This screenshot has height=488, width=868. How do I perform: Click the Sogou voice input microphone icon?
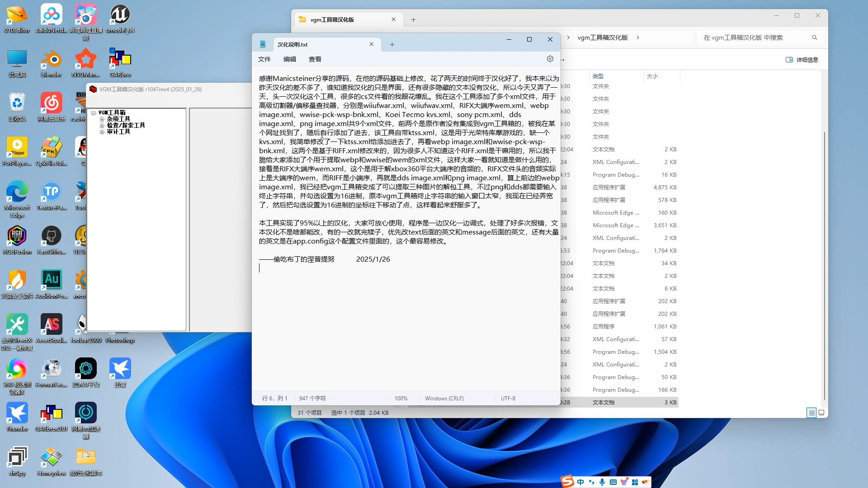point(602,482)
